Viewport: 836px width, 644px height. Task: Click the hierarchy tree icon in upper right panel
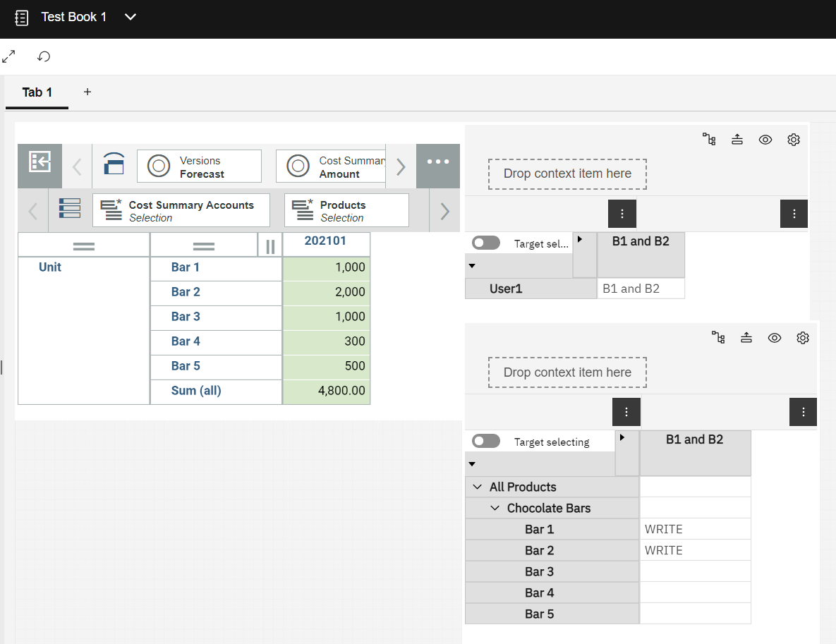(709, 140)
